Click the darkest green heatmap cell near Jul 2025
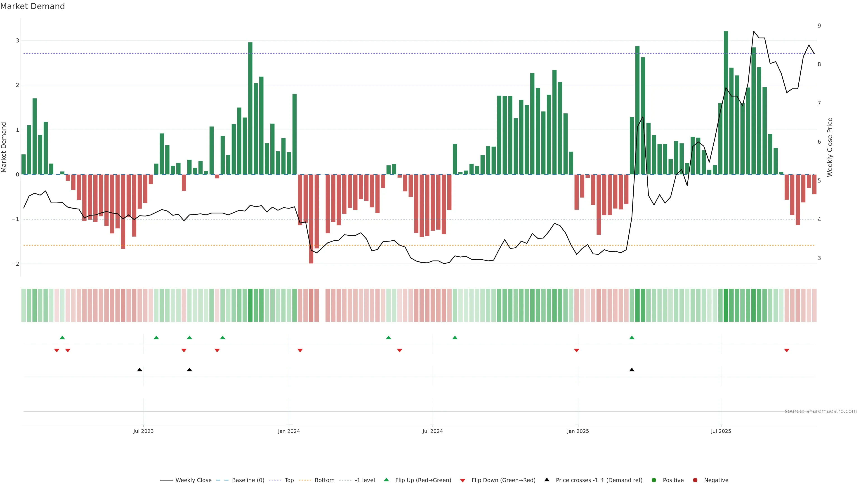This screenshot has height=488, width=868. point(726,305)
